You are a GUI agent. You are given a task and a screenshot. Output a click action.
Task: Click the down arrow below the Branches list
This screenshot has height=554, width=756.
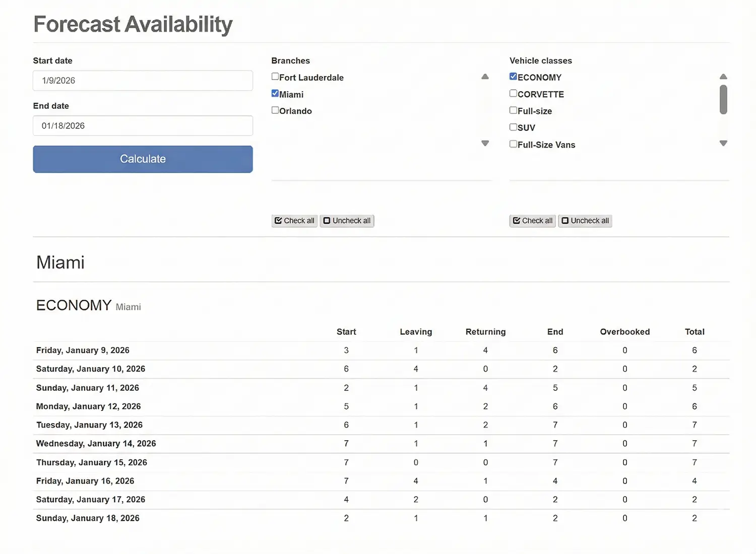click(x=485, y=143)
